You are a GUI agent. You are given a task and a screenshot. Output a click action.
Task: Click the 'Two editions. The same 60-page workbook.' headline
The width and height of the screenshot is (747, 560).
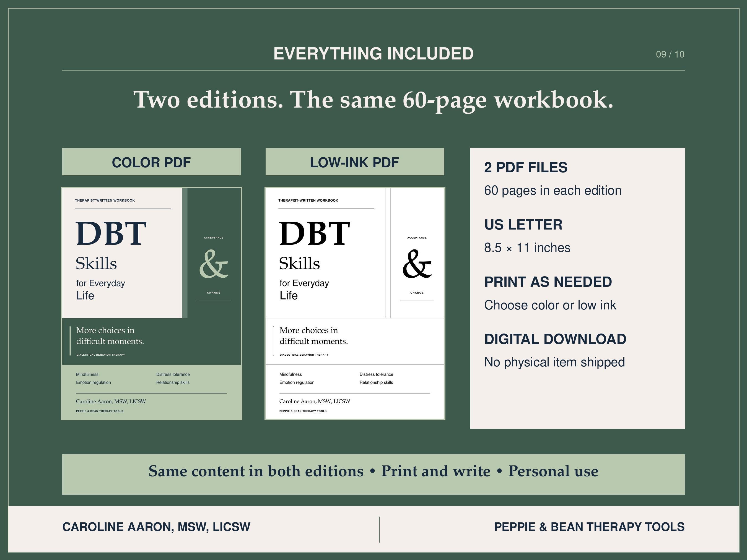373,100
